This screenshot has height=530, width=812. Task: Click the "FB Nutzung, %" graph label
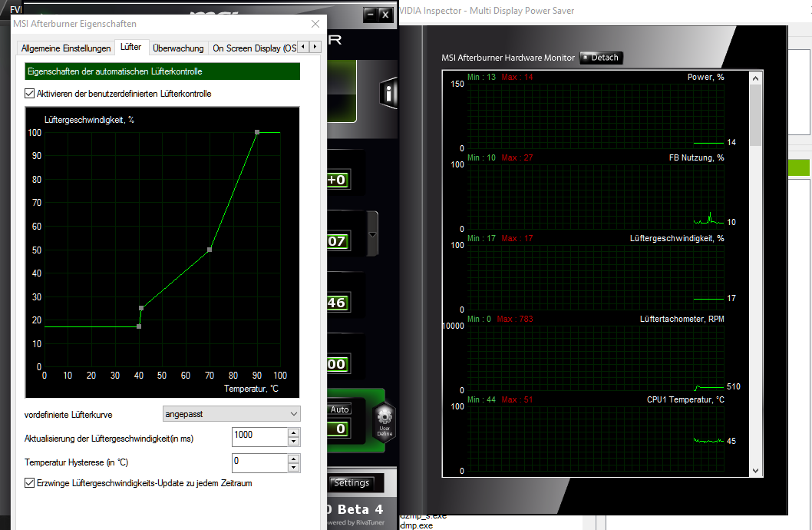(696, 157)
